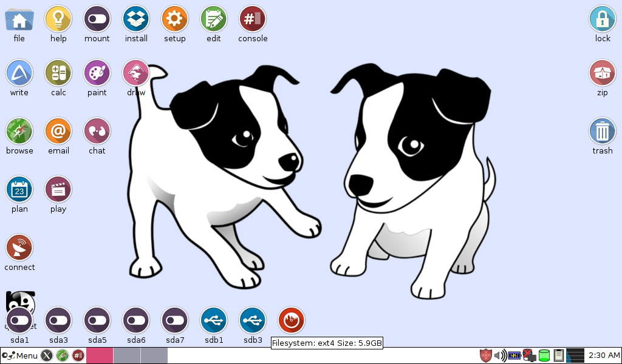
Task: Open the taskbar console launcher icon
Action: coord(78,356)
